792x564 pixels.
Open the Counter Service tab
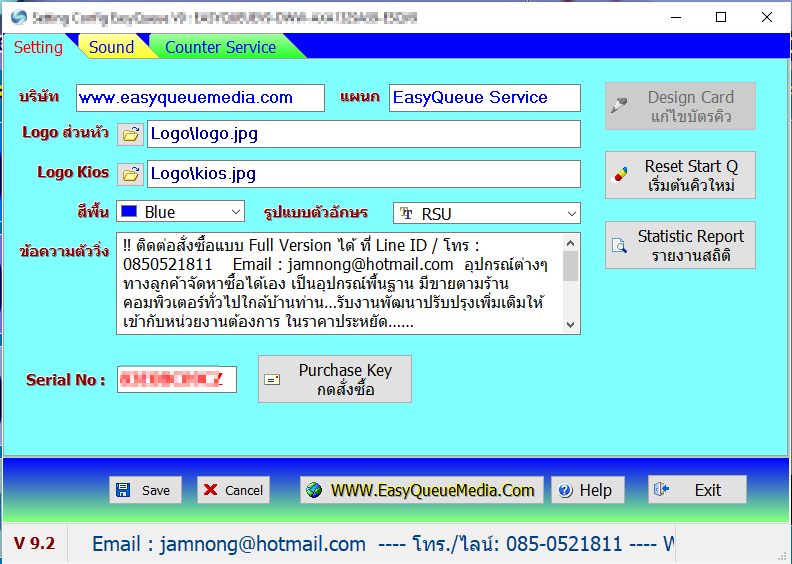click(x=221, y=47)
